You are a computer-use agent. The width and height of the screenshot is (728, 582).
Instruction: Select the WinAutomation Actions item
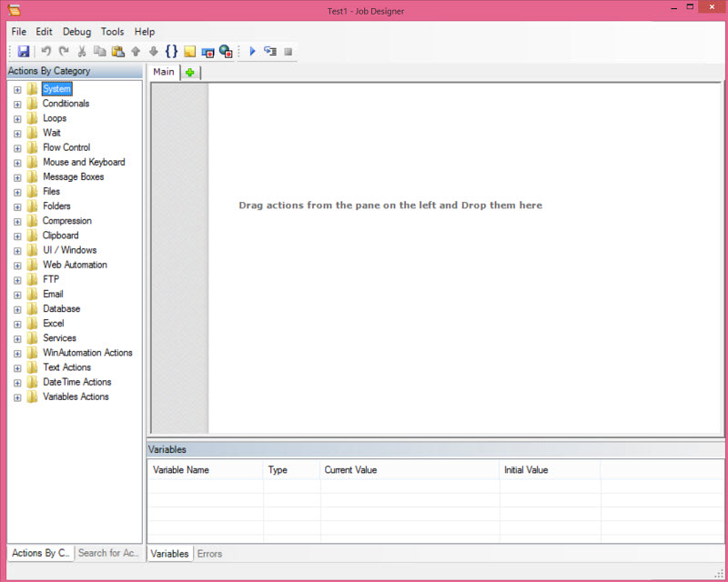(x=87, y=352)
